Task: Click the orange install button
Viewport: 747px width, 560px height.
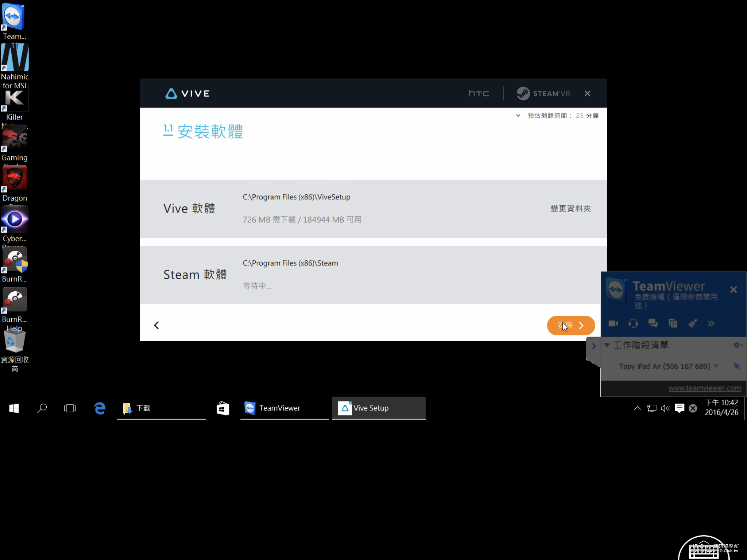Action: pos(571,325)
